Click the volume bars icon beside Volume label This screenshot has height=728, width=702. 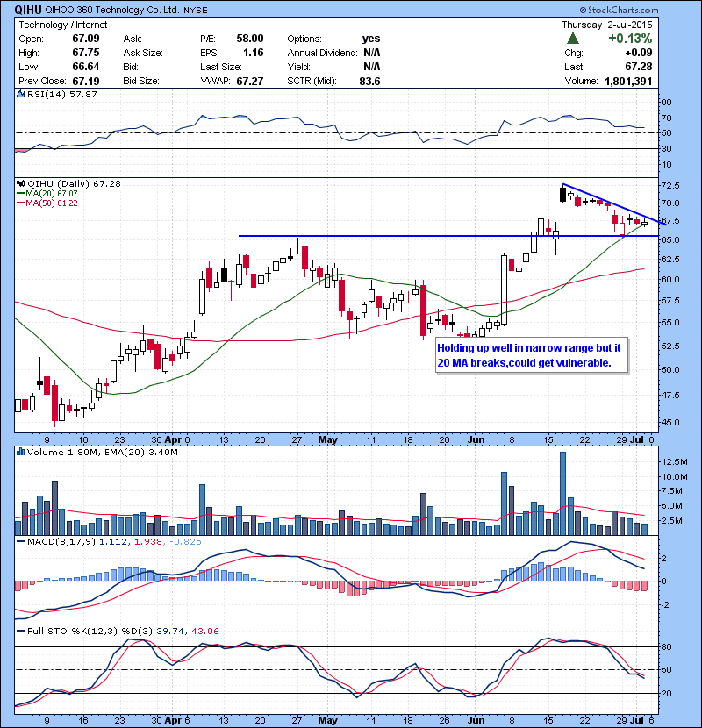[20, 452]
